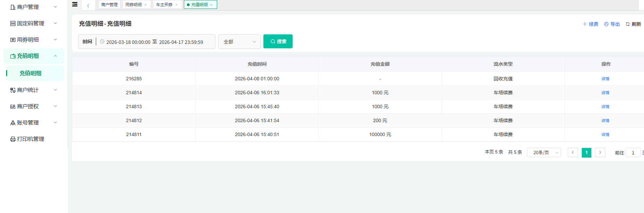Image resolution: width=644 pixels, height=213 pixels.
Task: Open 详情 for record 216285
Action: 605,79
